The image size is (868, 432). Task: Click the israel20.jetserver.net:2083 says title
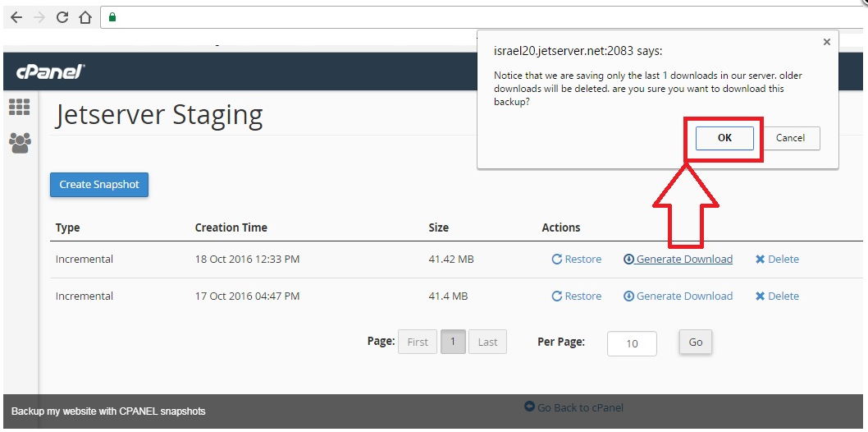coord(578,51)
